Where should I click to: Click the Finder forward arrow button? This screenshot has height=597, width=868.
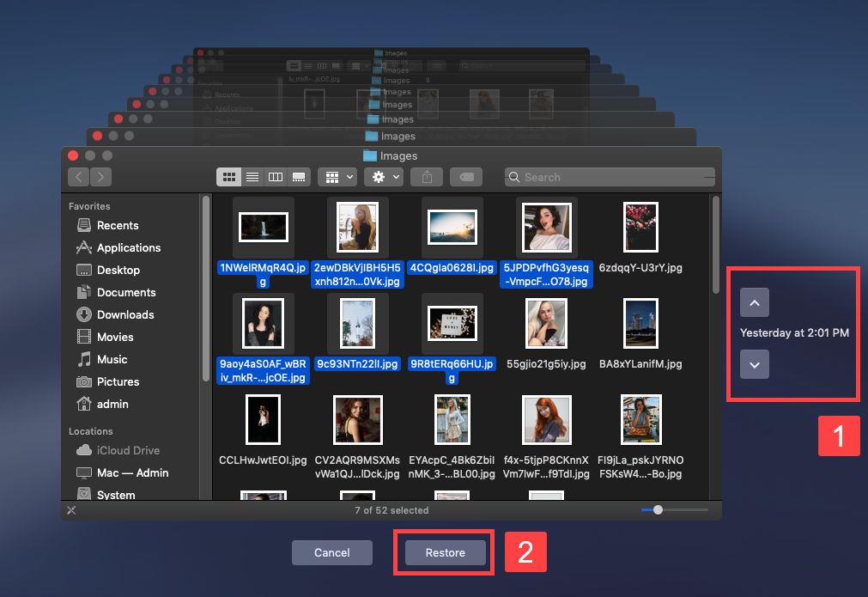pos(101,177)
